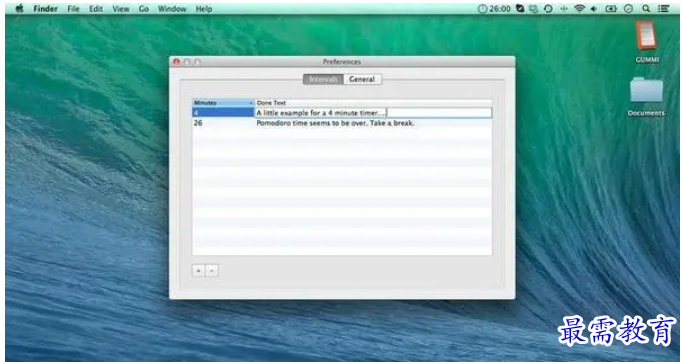Select the 26 minutes cell
The width and height of the screenshot is (682, 362).
pyautogui.click(x=223, y=123)
